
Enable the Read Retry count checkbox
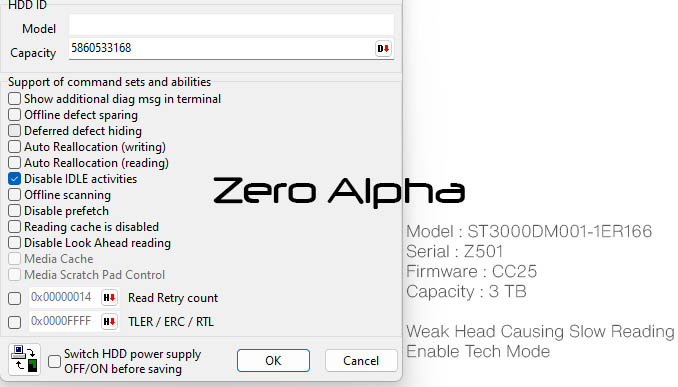pos(14,298)
